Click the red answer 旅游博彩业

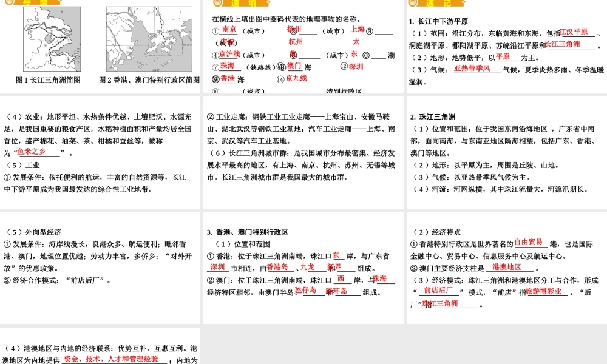pyautogui.click(x=544, y=291)
